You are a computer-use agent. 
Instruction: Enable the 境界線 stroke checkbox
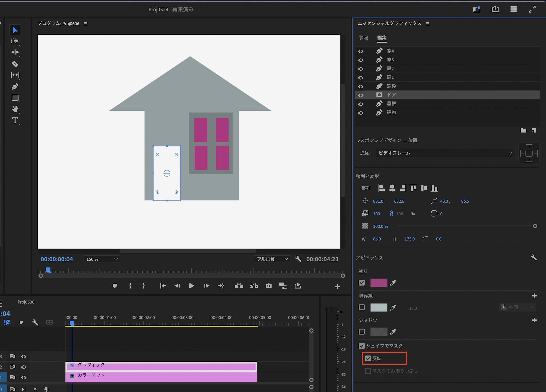[x=362, y=307]
